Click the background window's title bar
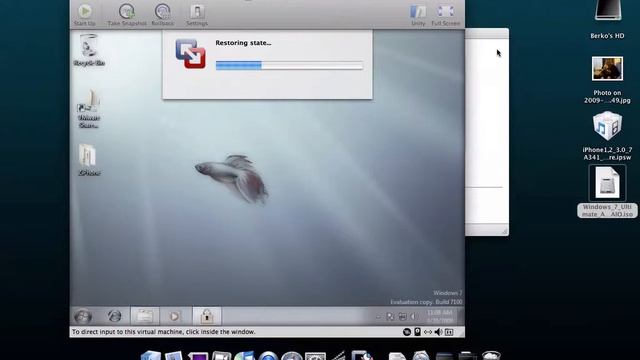Screen dimensions: 640x360 click(487, 33)
